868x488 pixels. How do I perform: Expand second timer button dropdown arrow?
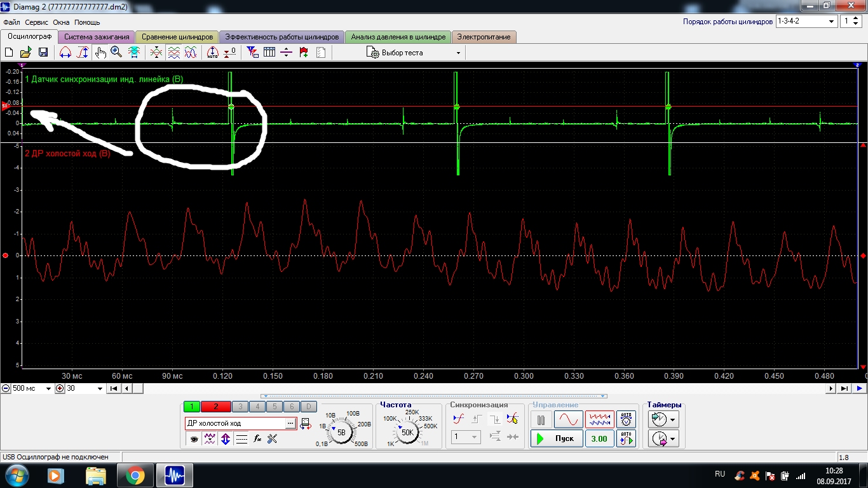(674, 438)
